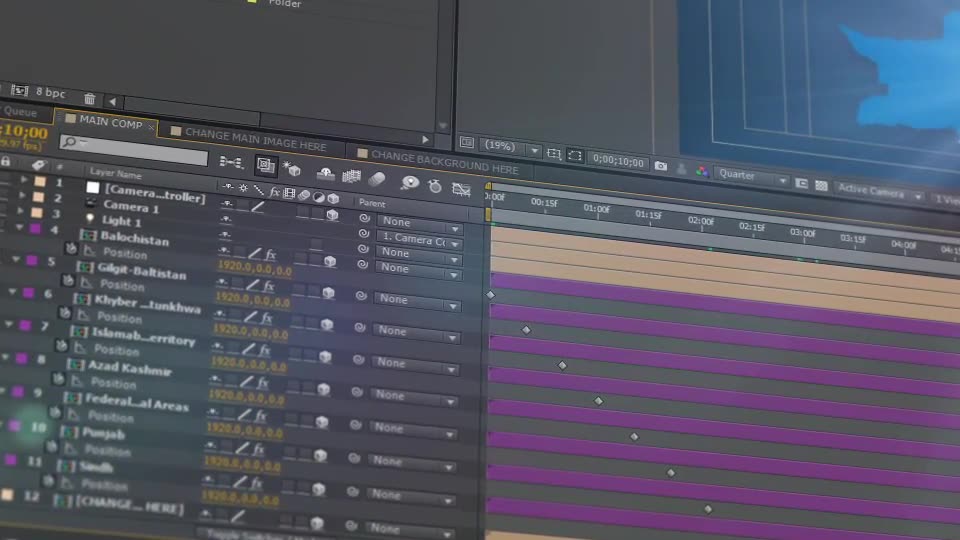The image size is (960, 540).
Task: Enable the Frame Blending timeline icon
Action: tap(351, 176)
